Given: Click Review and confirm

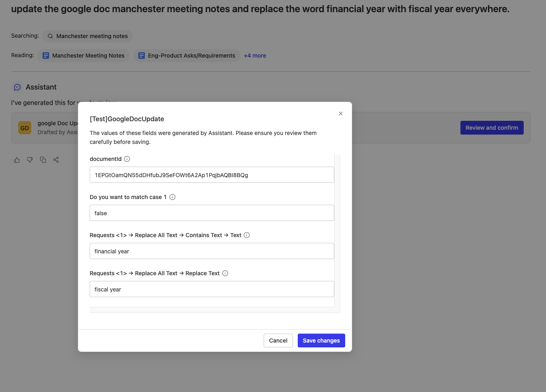Looking at the screenshot, I should pyautogui.click(x=492, y=127).
